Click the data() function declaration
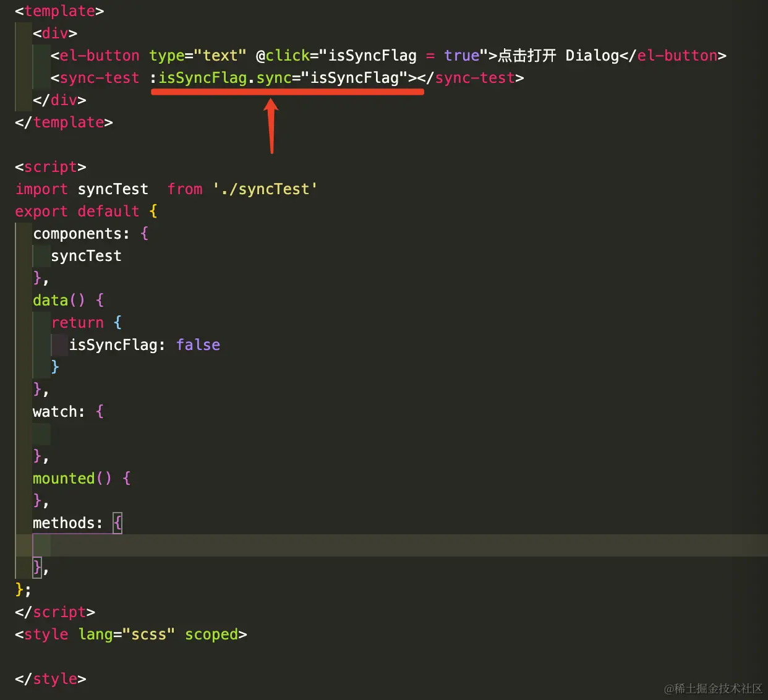768x700 pixels. pos(59,300)
